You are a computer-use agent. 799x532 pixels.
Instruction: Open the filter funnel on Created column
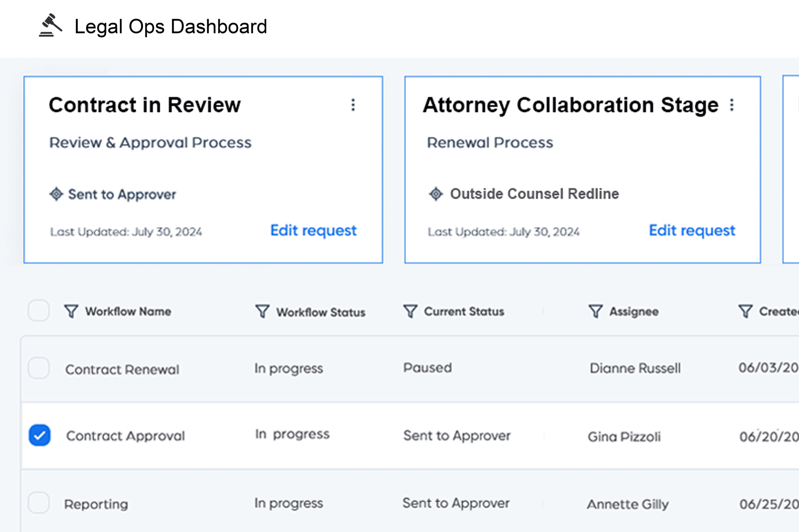tap(745, 311)
